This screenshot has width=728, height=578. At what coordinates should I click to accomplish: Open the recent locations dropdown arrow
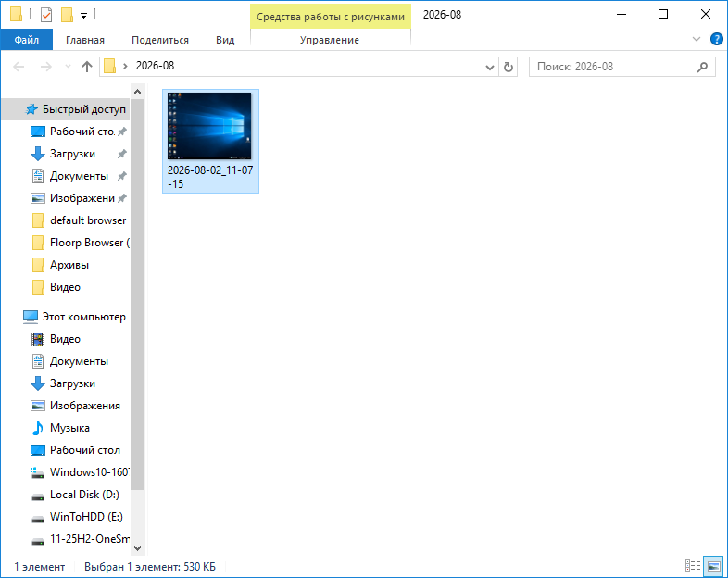tap(68, 67)
